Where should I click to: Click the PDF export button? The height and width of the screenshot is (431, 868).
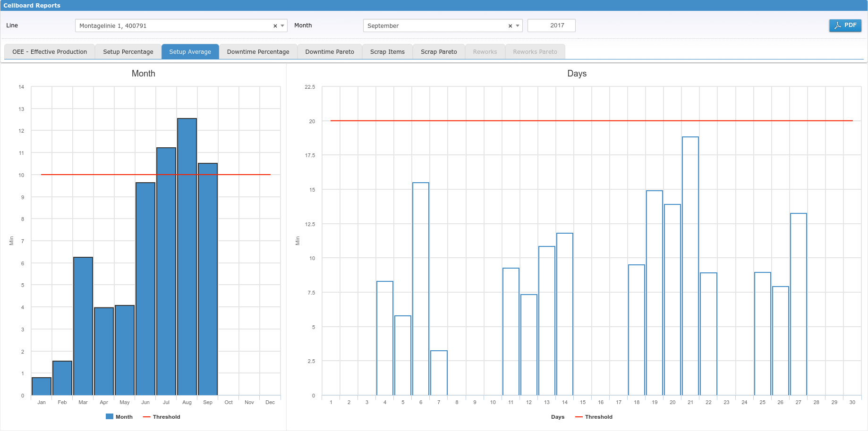tap(845, 25)
